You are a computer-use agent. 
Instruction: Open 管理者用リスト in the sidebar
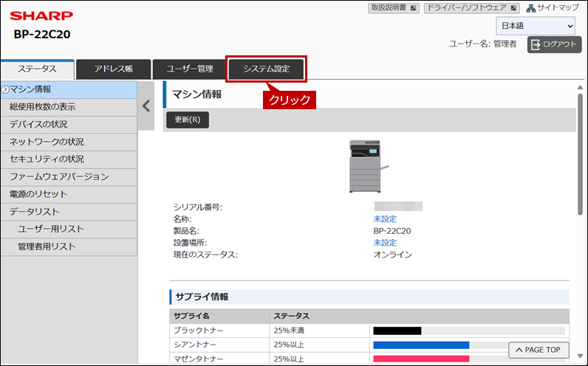(69, 247)
